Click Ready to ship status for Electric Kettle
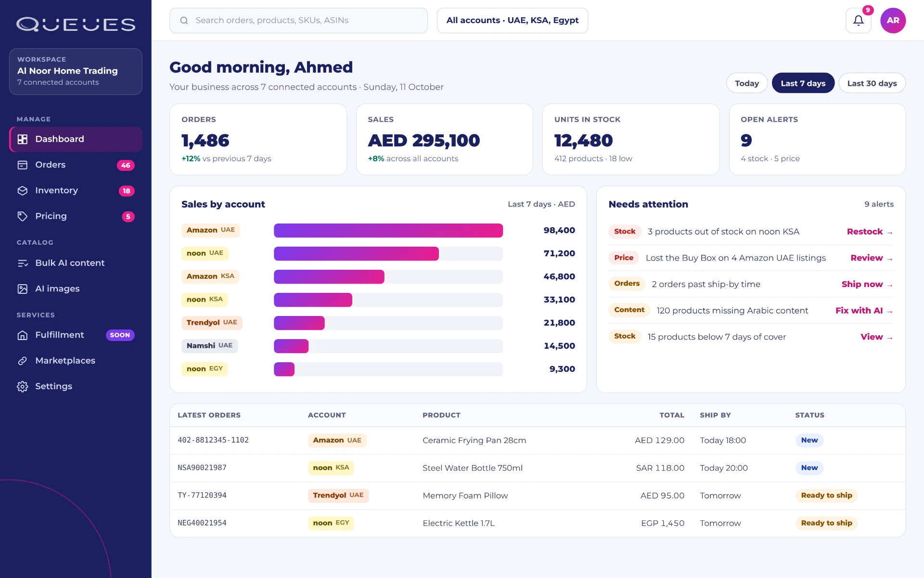Image resolution: width=924 pixels, height=578 pixels. point(826,523)
